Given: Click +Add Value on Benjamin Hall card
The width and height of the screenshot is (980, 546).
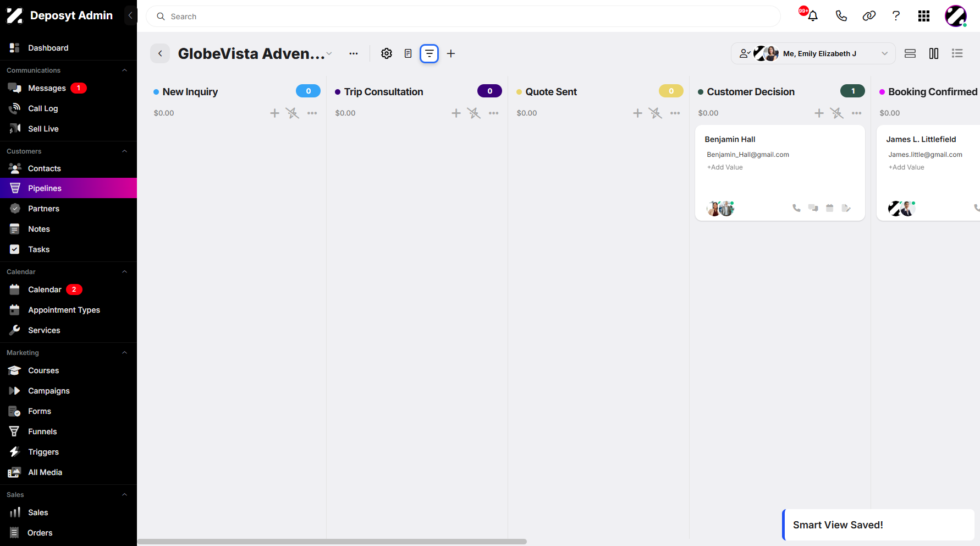Looking at the screenshot, I should (725, 167).
